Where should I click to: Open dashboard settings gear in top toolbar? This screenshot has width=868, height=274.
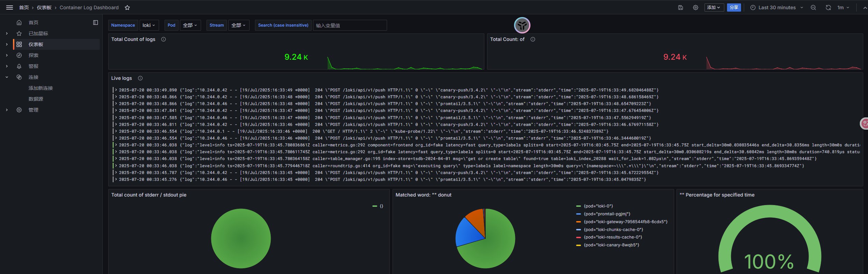pos(695,8)
